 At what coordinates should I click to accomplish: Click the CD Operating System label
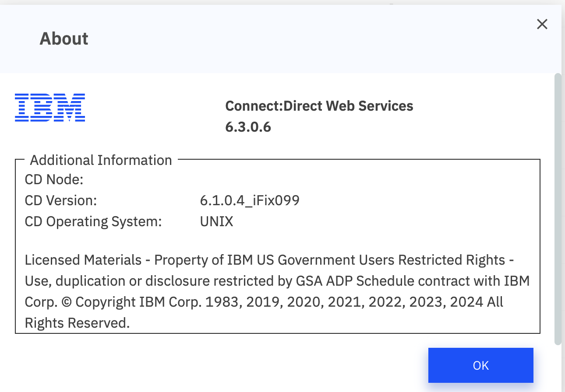tap(93, 221)
